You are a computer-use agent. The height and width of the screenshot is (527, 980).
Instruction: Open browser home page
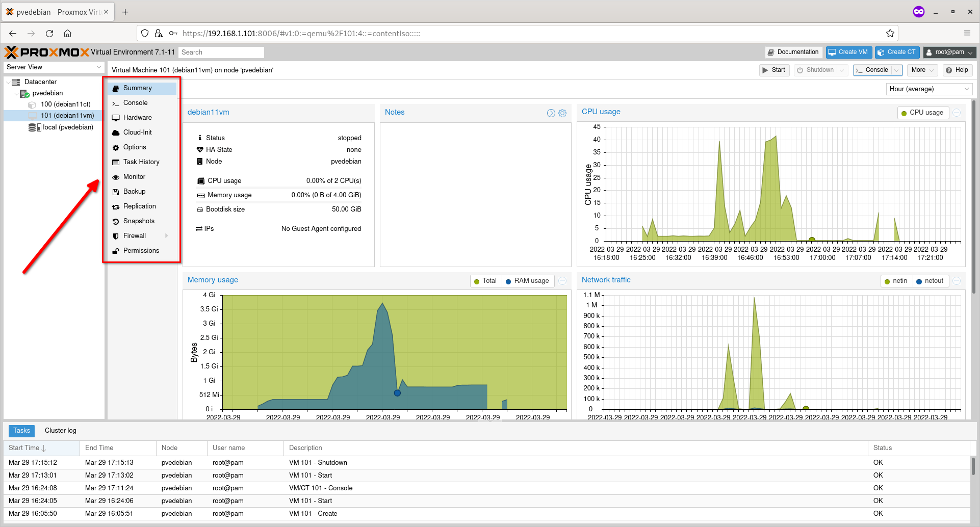pyautogui.click(x=67, y=34)
